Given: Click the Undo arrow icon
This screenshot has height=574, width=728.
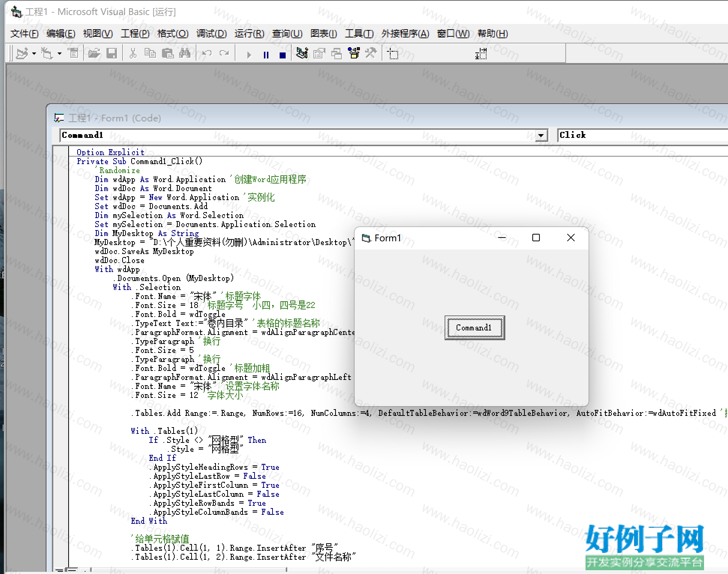Looking at the screenshot, I should tap(207, 54).
